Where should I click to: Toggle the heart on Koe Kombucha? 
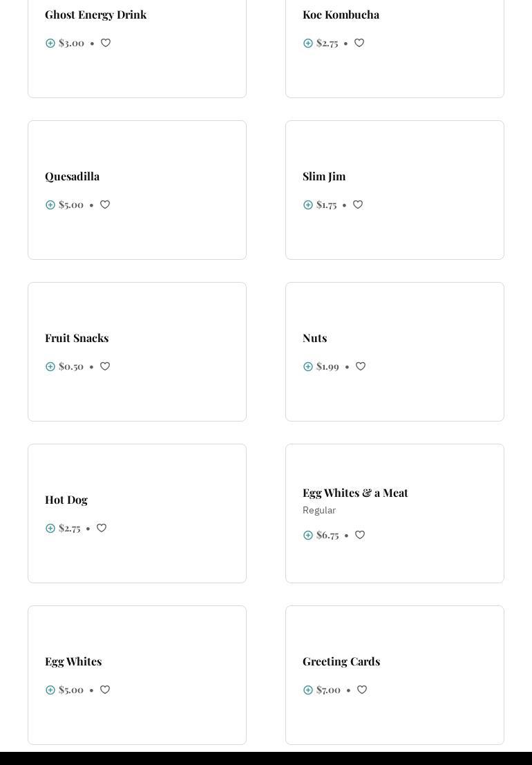pyautogui.click(x=359, y=43)
